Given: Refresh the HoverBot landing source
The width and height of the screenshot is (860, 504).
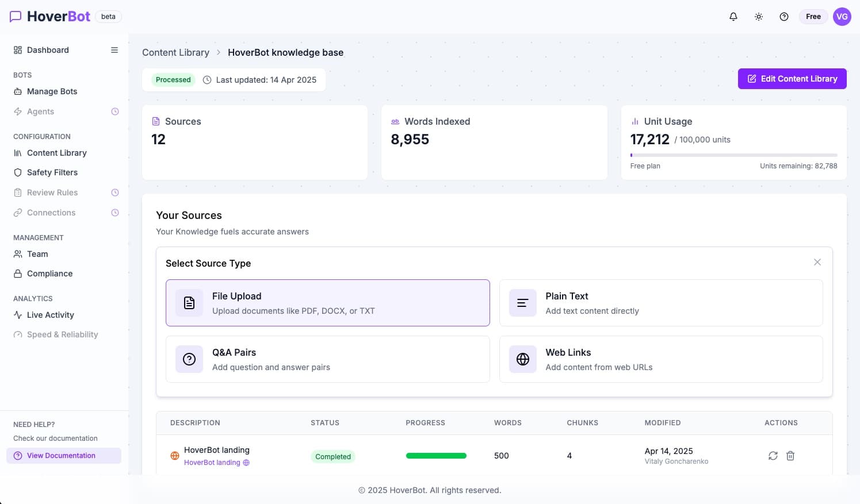Looking at the screenshot, I should [773, 455].
